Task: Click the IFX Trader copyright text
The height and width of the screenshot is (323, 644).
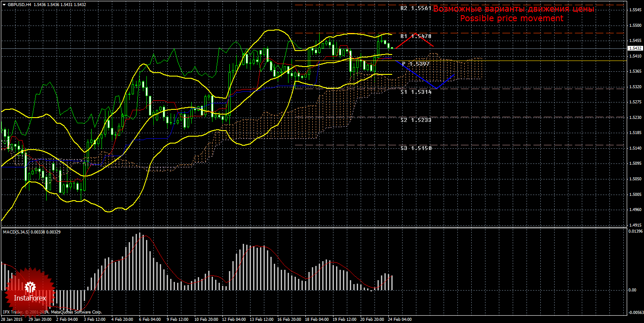Action: pyautogui.click(x=52, y=312)
